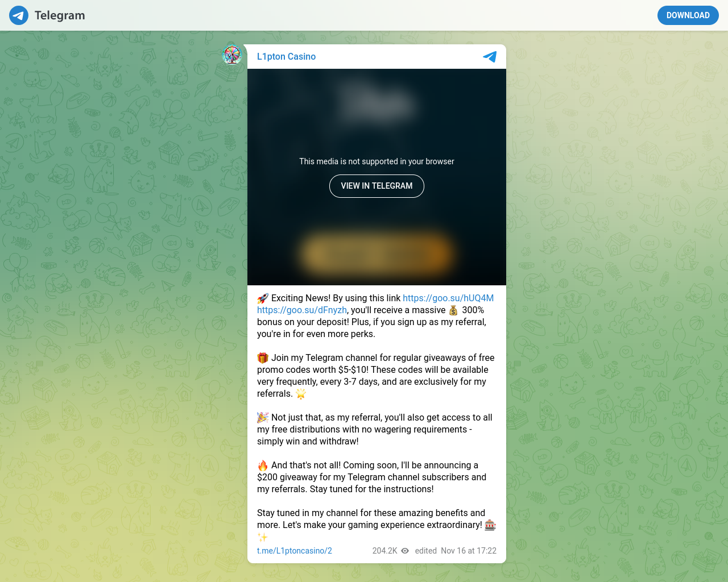
Task: Click the money bag emoji before 300%
Action: pos(453,310)
